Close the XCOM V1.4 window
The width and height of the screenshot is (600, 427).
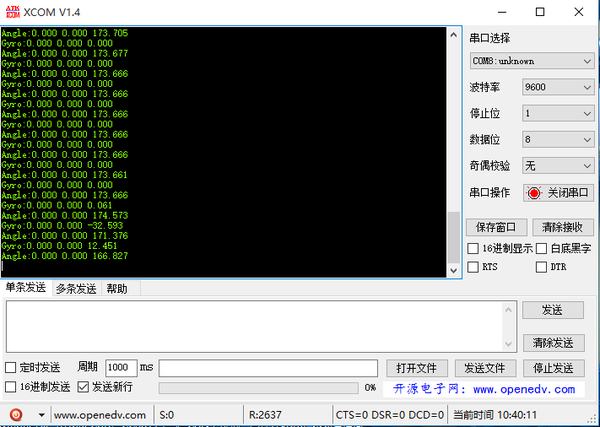click(x=579, y=12)
